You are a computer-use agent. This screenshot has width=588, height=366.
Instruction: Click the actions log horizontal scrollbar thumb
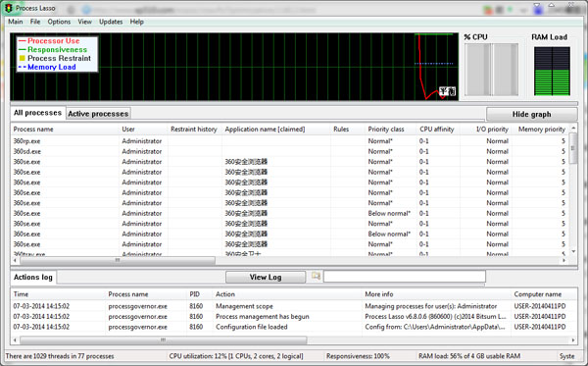pos(163,340)
